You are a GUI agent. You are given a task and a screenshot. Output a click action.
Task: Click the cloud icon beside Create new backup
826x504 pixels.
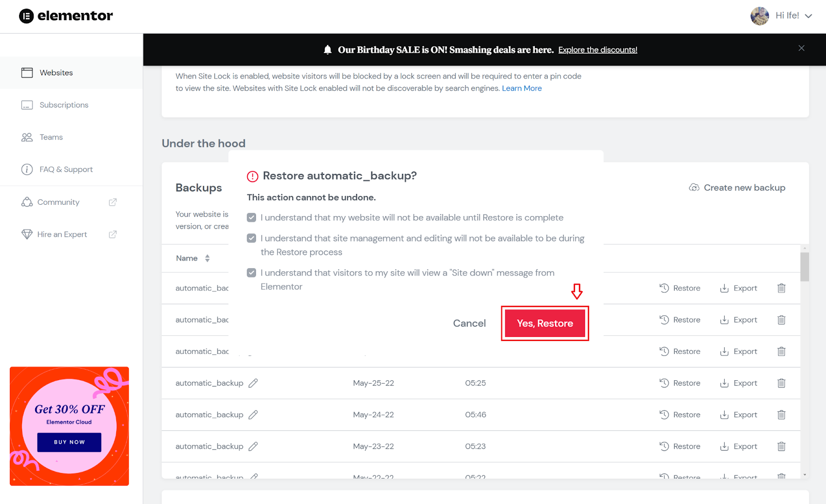tap(694, 187)
